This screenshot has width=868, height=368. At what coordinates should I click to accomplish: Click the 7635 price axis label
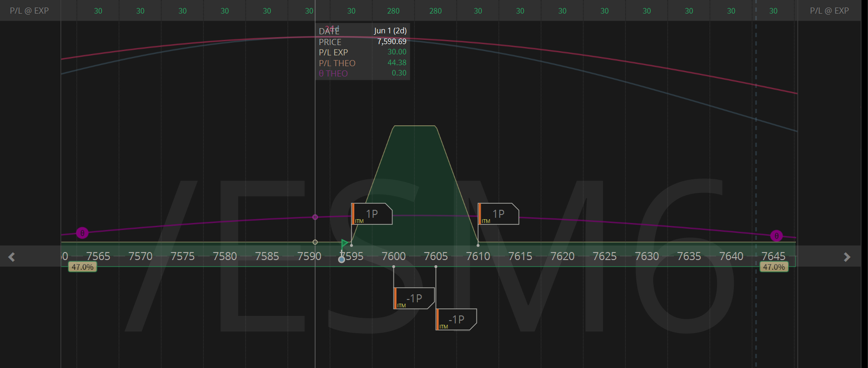[689, 256]
